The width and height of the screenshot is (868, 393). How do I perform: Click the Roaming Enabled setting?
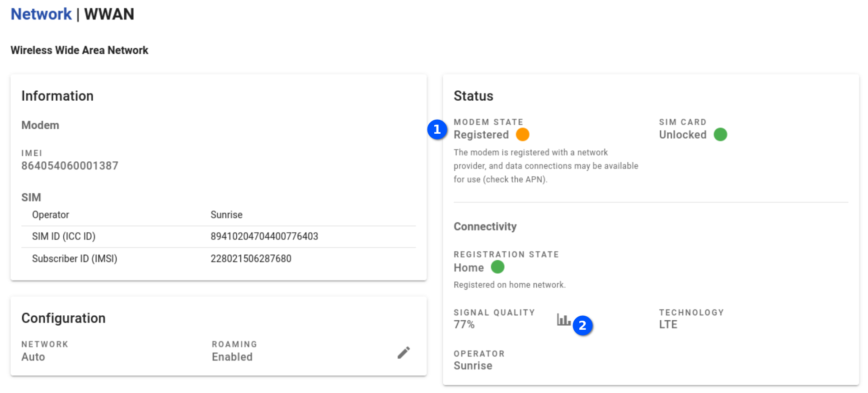[x=232, y=357]
